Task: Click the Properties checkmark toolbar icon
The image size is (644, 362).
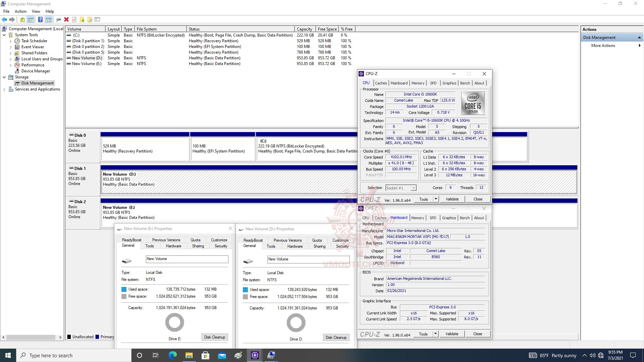Action: [x=74, y=19]
